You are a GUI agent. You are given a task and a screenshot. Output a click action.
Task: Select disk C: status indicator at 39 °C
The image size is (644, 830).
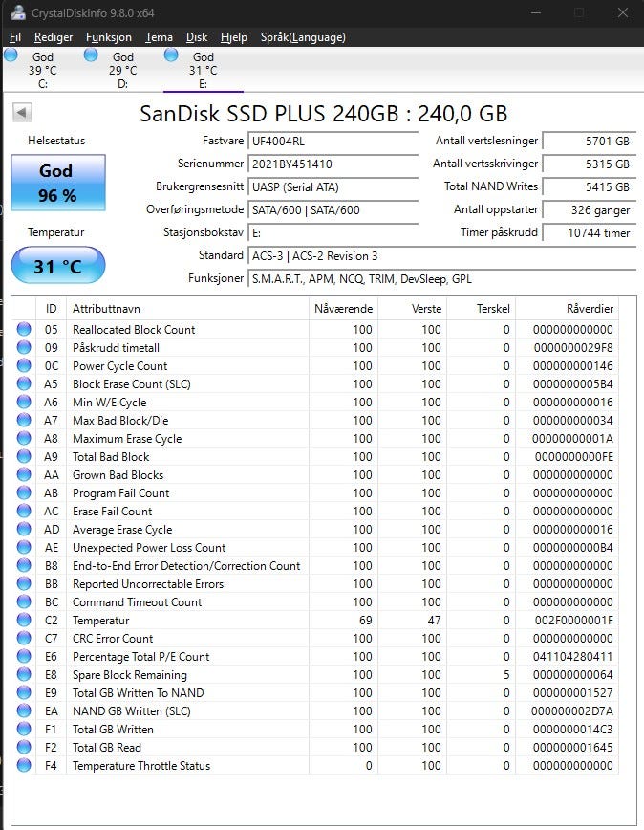[x=11, y=55]
